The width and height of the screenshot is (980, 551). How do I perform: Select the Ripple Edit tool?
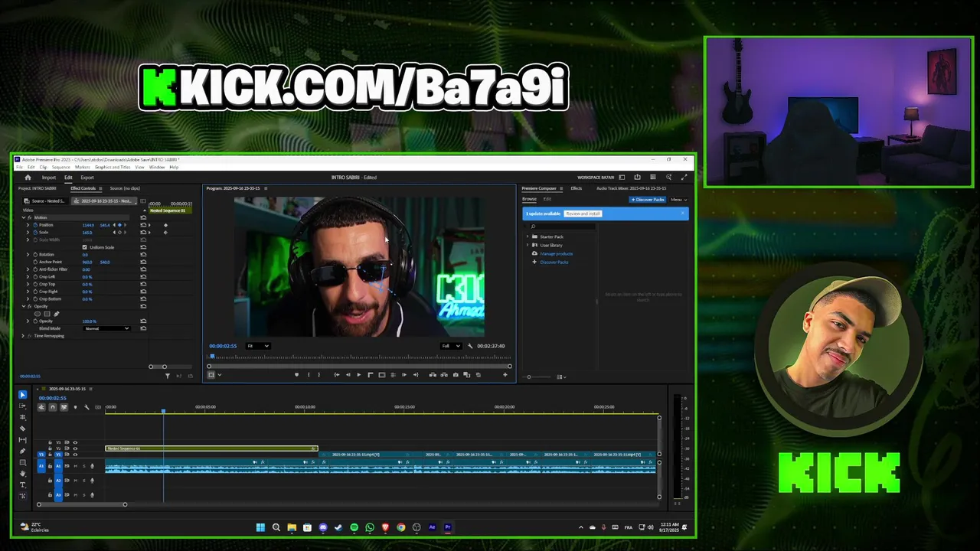click(x=22, y=417)
